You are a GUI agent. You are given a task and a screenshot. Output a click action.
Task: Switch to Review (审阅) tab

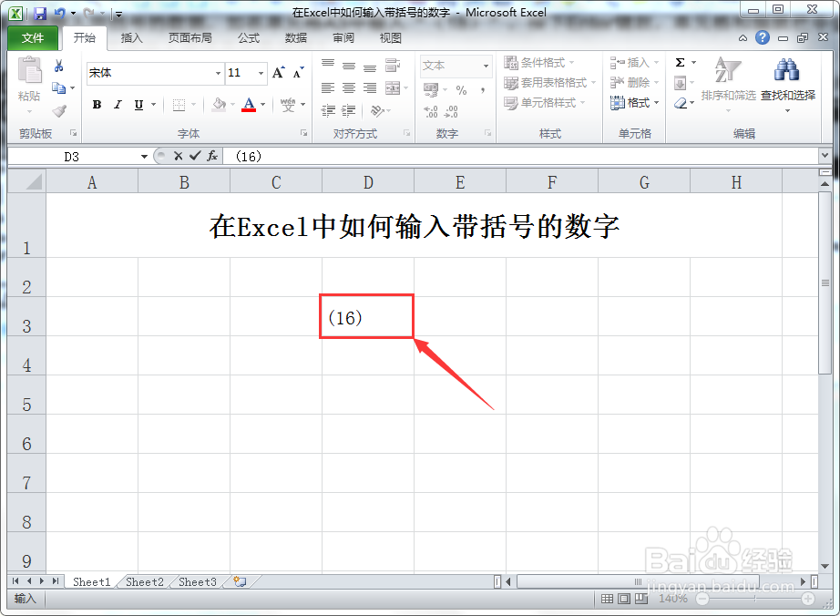(343, 38)
